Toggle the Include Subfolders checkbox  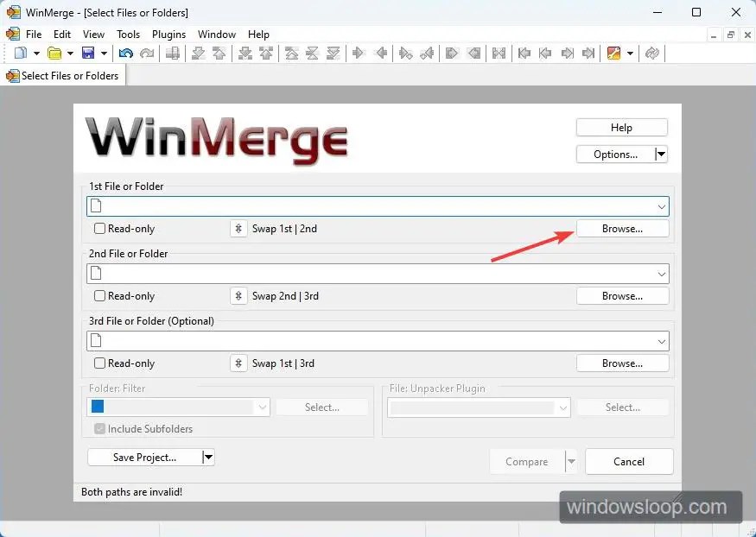coord(99,428)
